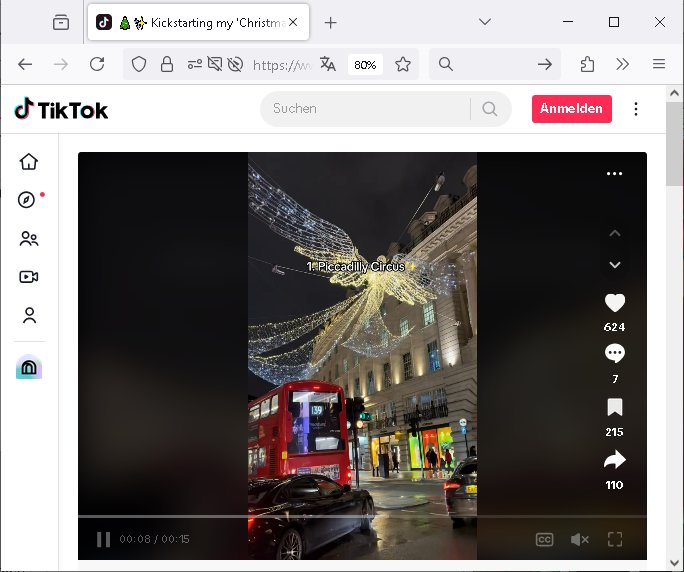
Task: Go to TikTok home via the house icon
Action: (29, 162)
